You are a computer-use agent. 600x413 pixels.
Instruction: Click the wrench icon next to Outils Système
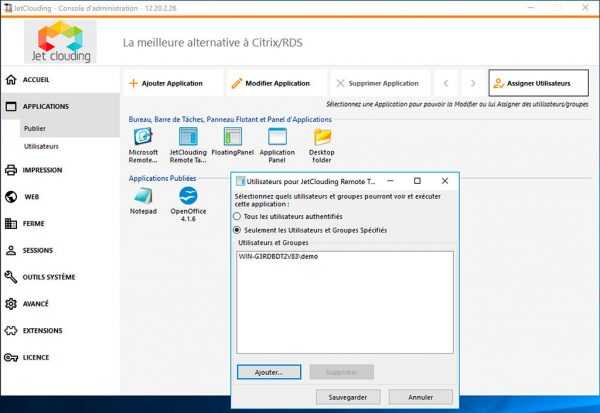pyautogui.click(x=11, y=277)
